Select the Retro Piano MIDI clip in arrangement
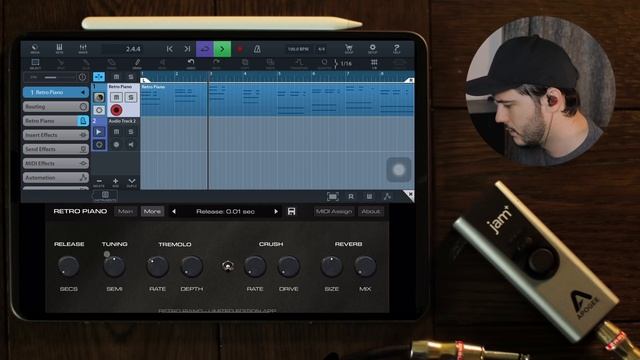Viewport: 640px width, 360px height. tap(277, 100)
